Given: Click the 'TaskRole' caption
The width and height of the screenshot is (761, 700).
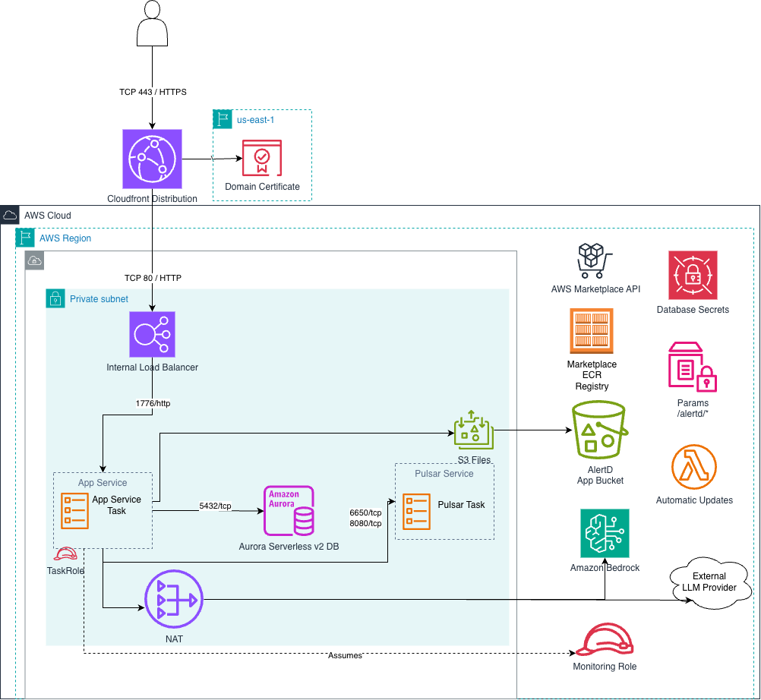Looking at the screenshot, I should click(x=65, y=571).
